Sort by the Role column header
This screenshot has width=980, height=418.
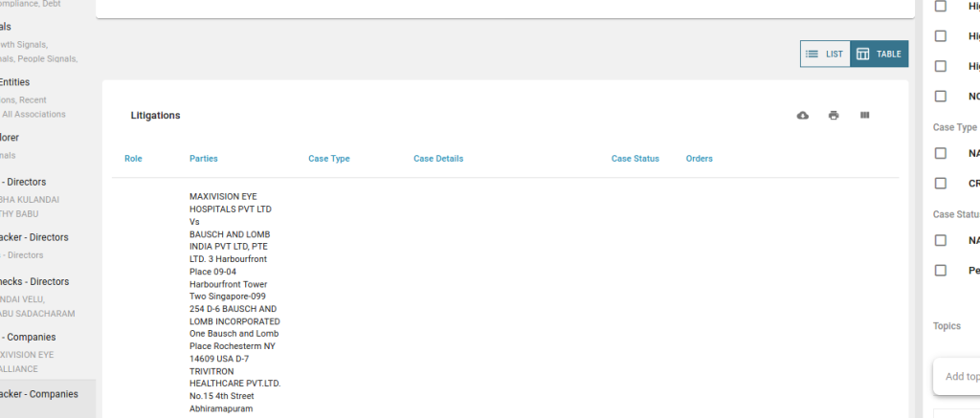coord(133,159)
